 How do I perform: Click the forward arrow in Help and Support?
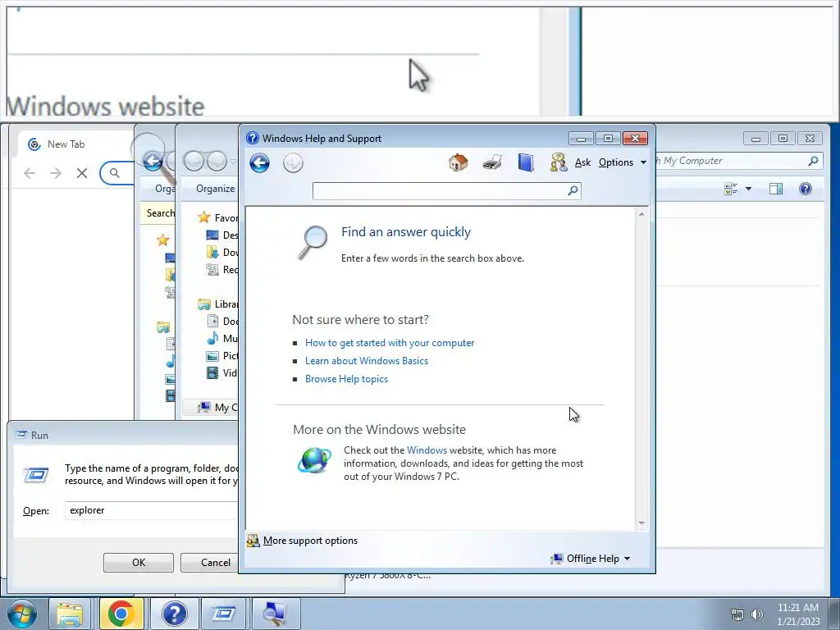tap(293, 163)
